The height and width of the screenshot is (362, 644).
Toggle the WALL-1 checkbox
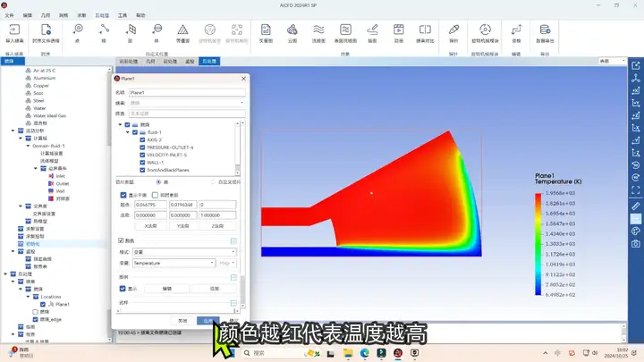click(x=142, y=163)
